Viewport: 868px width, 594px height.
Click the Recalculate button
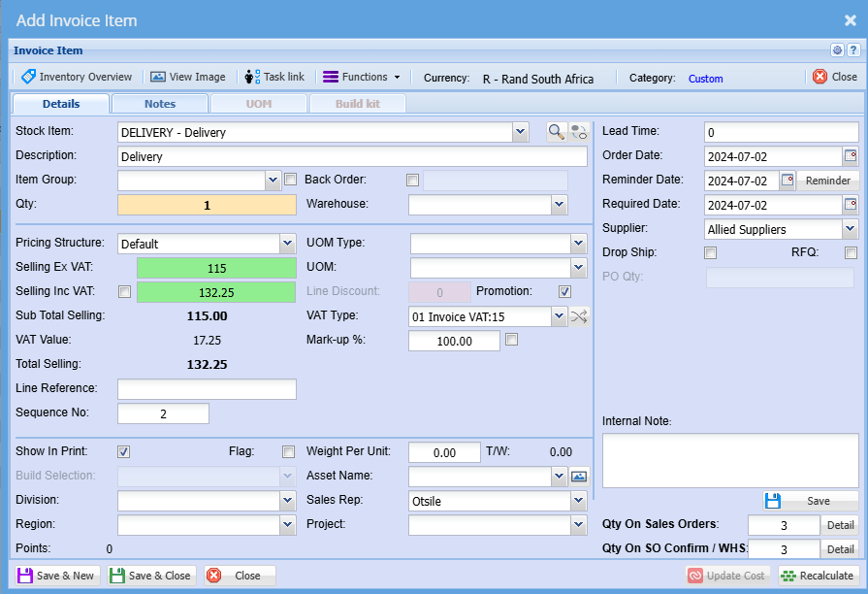(818, 576)
